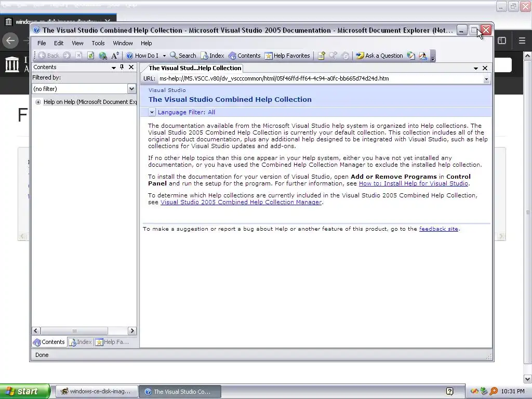532x399 pixels.
Task: Open the browser hamburger menu icon
Action: (x=522, y=41)
